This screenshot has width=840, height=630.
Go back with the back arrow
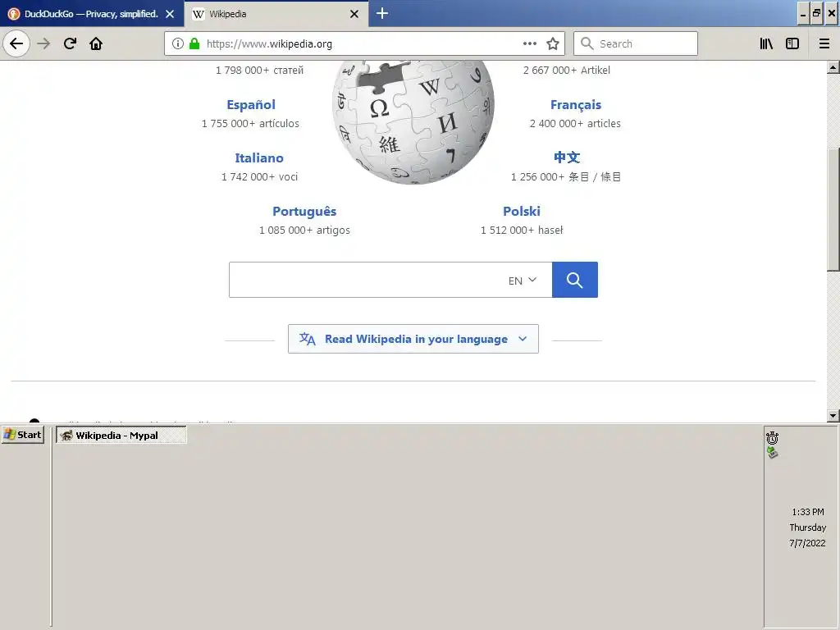16,43
